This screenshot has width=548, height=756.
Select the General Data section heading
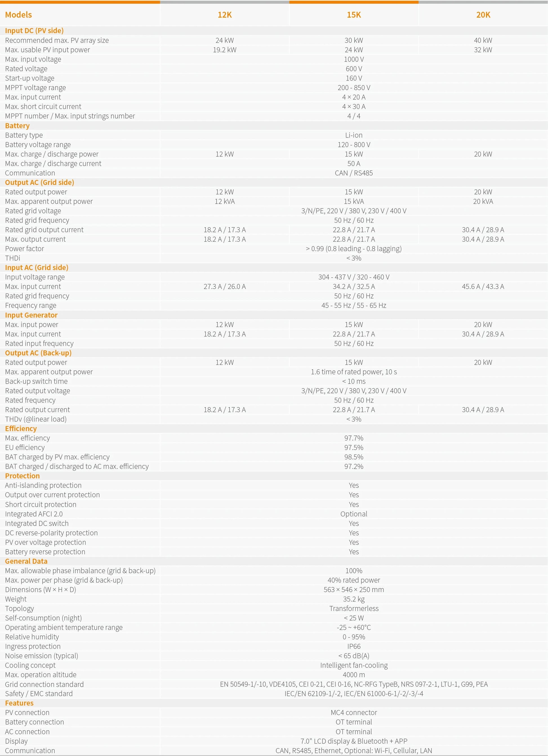point(26,561)
